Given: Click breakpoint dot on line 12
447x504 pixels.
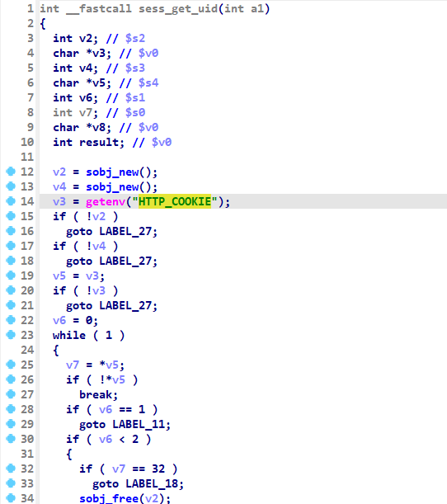Looking at the screenshot, I should coord(11,172).
